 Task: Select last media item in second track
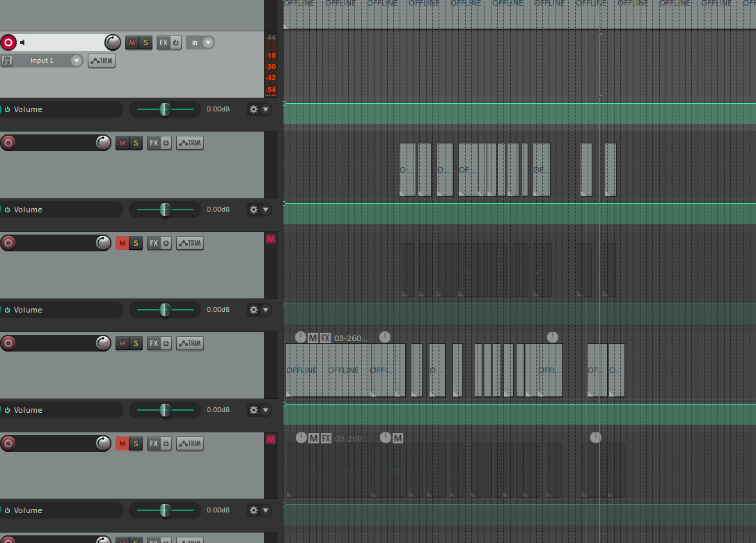611,170
